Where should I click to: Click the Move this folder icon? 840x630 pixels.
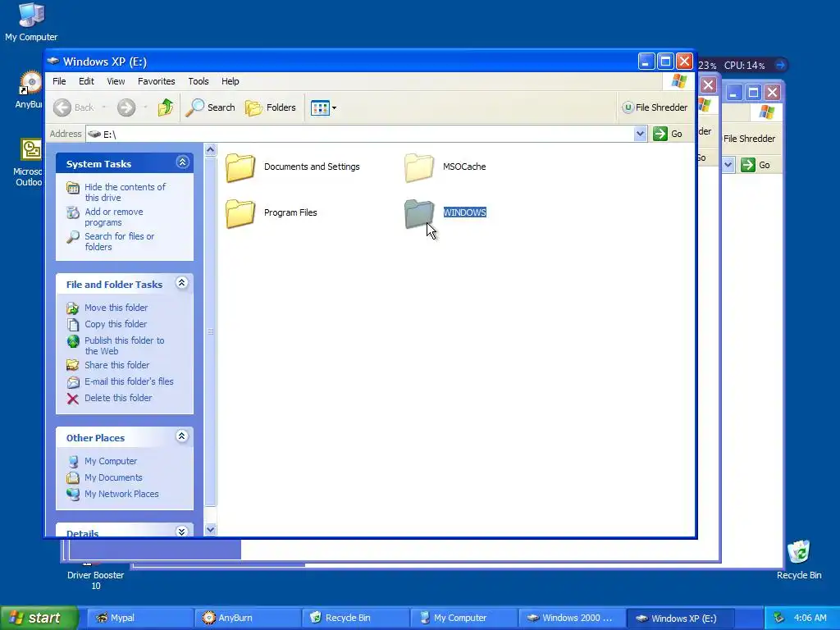point(73,308)
